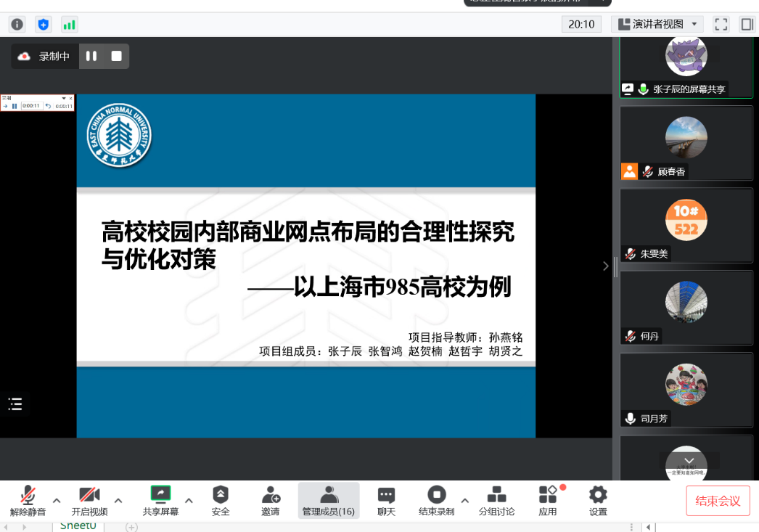
Task: Click the meeting info icon
Action: click(17, 25)
